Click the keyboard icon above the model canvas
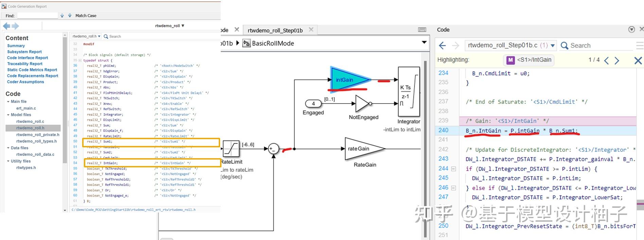This screenshot has width=644, height=240. (x=422, y=30)
